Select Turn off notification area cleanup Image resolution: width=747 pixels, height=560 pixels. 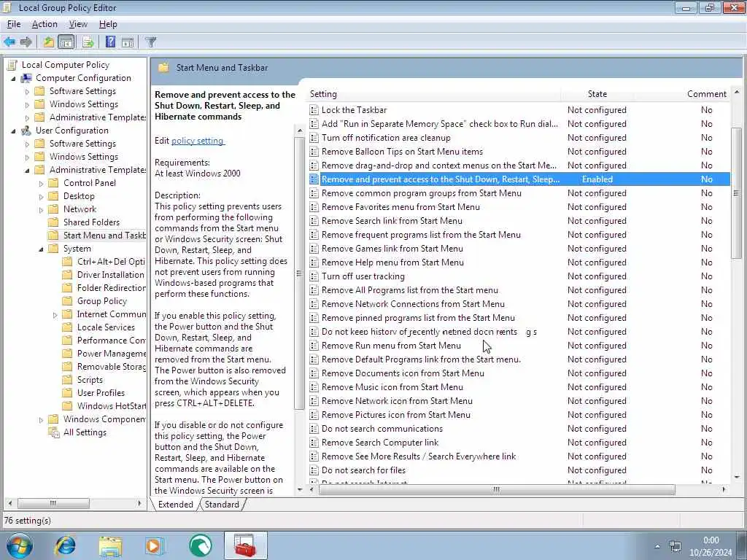(x=386, y=138)
